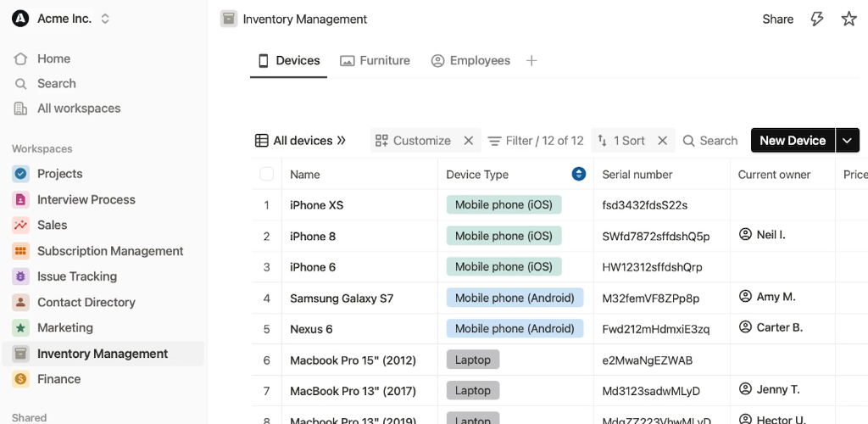
Task: Click the New Device button
Action: (793, 141)
